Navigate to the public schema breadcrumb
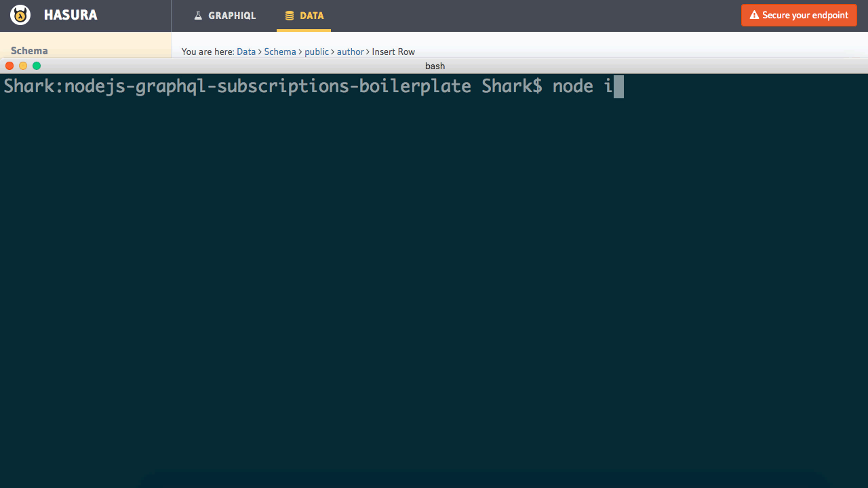This screenshot has height=488, width=868. pyautogui.click(x=317, y=52)
